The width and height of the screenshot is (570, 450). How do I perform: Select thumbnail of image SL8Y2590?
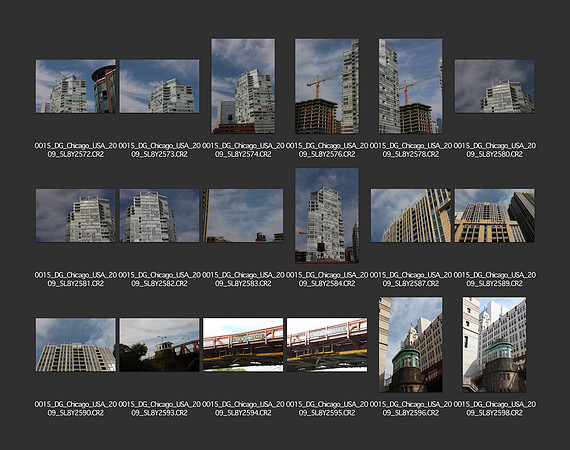point(76,345)
